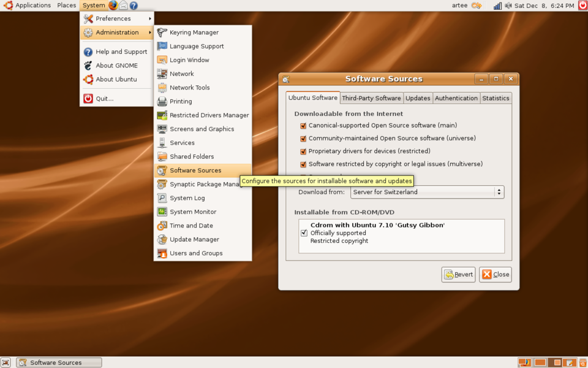588x368 pixels.
Task: Click the fast user switch icon beside artee
Action: pos(477,6)
